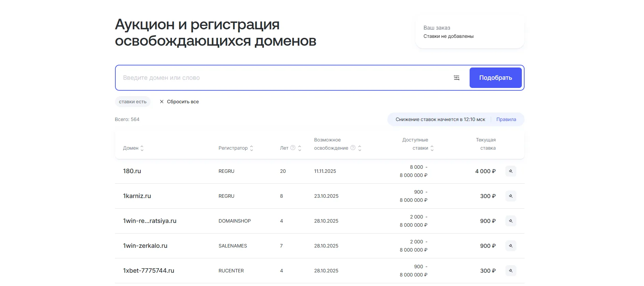Viewport: 644px width, 286px height.
Task: Bid on 1xbet-7775744.ru using hammer icon
Action: coord(511,271)
